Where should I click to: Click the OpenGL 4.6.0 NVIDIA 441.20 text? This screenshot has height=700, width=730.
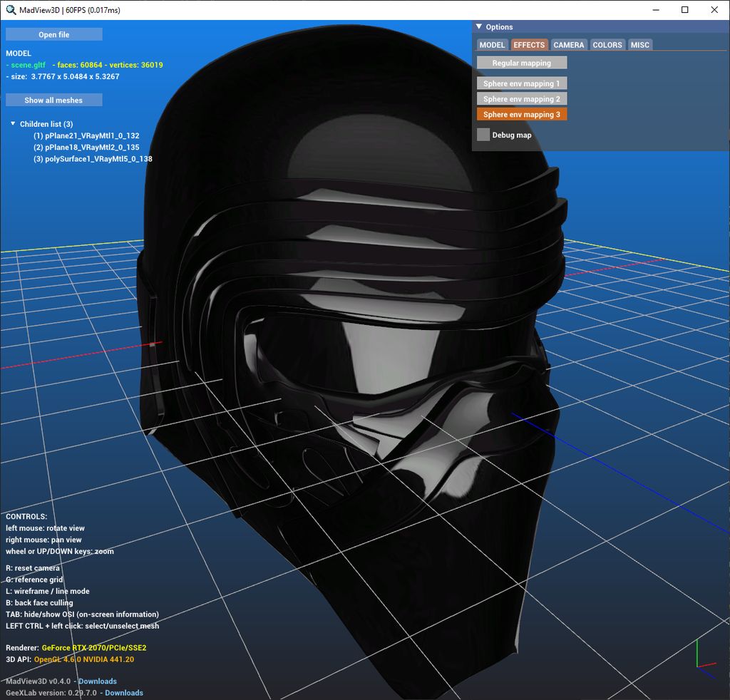tap(84, 659)
